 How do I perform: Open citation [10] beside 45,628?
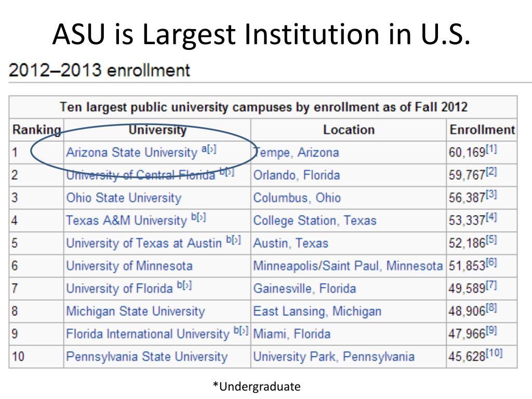(x=495, y=353)
